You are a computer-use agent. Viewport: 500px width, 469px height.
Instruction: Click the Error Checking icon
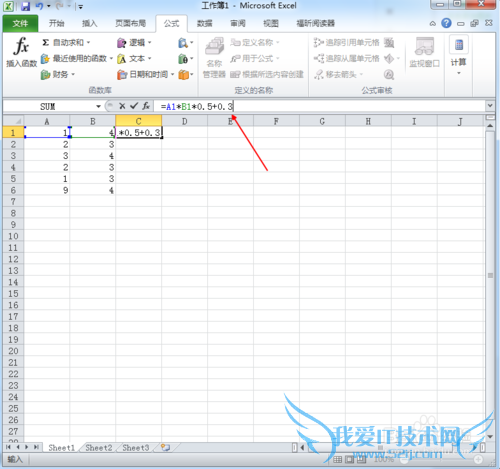tap(389, 59)
